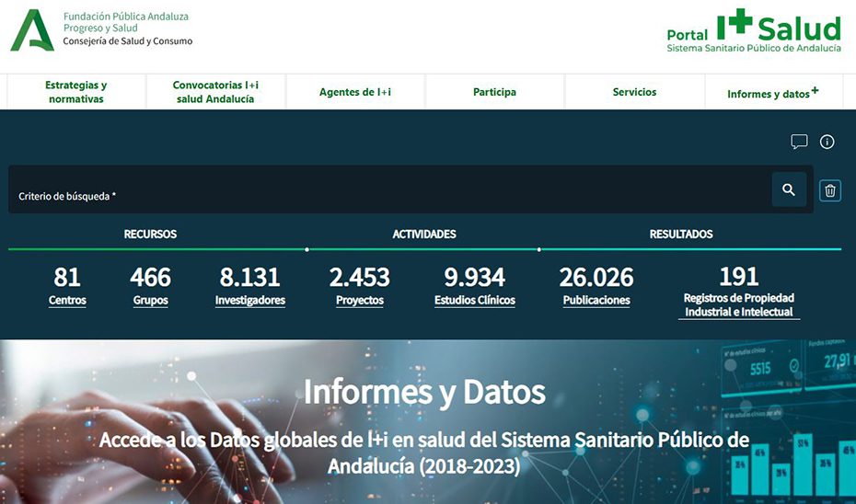Go to the Servicios menu item

634,92
